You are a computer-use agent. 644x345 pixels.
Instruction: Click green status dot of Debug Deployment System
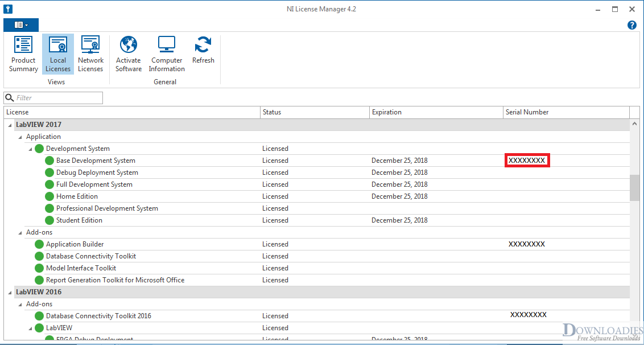[x=49, y=172]
